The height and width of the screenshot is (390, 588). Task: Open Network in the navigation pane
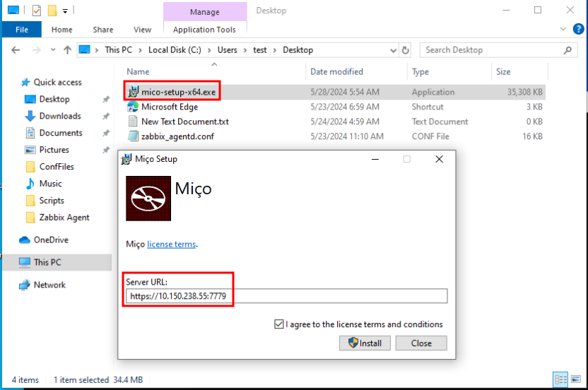coord(49,285)
